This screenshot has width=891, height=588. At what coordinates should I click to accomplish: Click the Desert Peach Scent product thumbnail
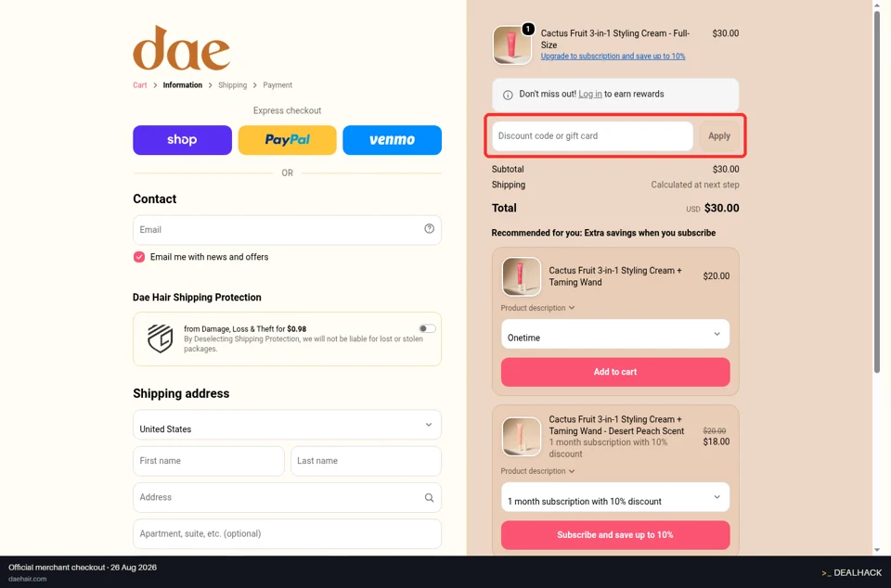[521, 437]
